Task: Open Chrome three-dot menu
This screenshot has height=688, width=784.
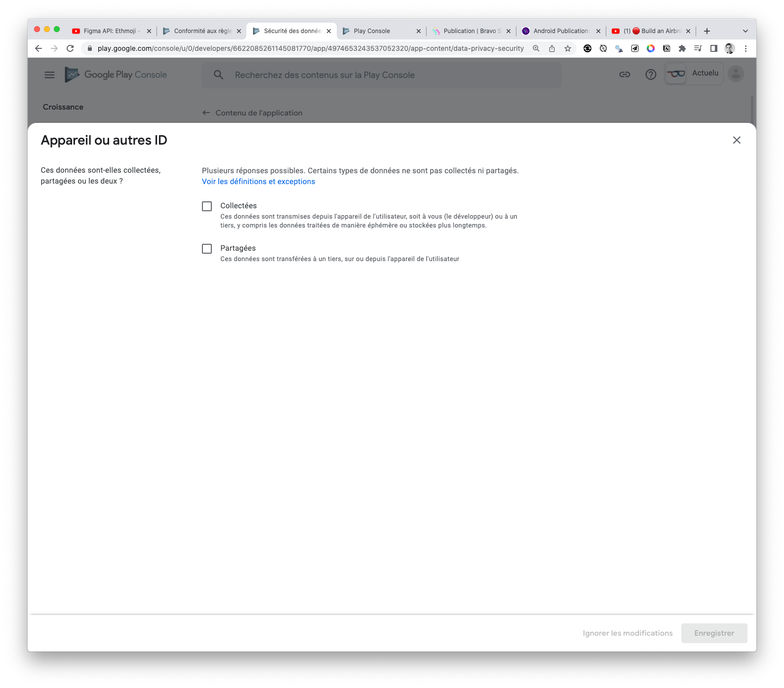Action: tap(745, 48)
